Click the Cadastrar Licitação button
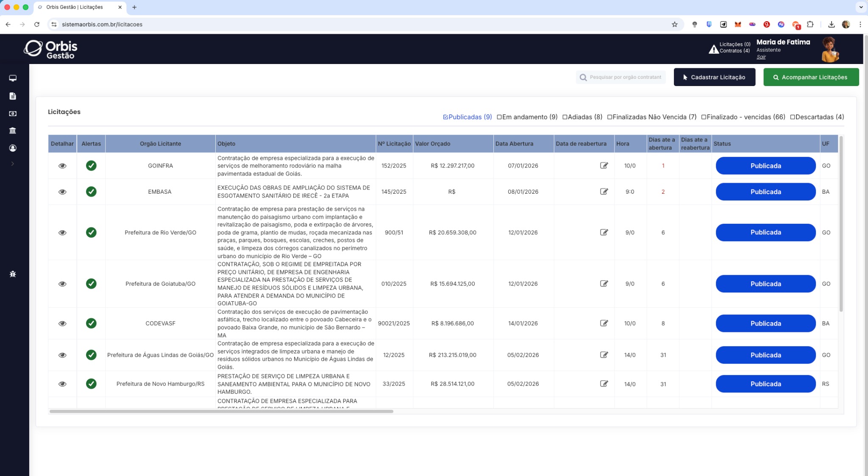This screenshot has height=476, width=868. [714, 77]
